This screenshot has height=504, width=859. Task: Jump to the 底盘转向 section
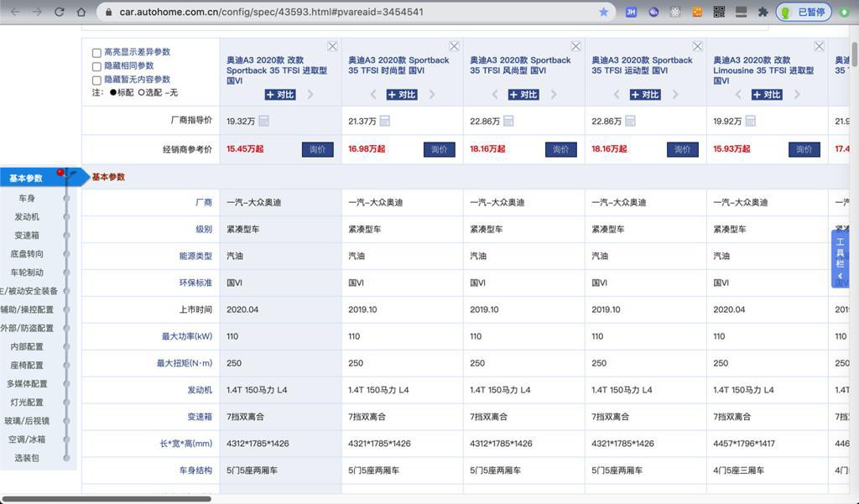(27, 254)
